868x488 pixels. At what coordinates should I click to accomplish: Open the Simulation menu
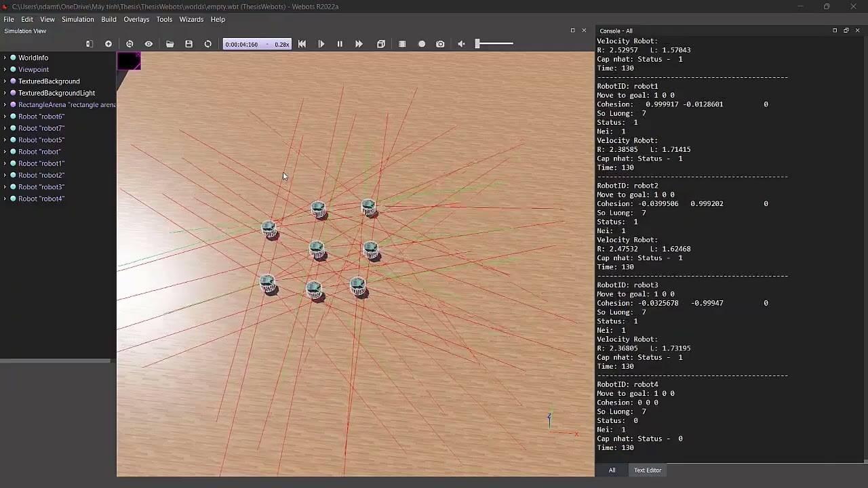(78, 19)
